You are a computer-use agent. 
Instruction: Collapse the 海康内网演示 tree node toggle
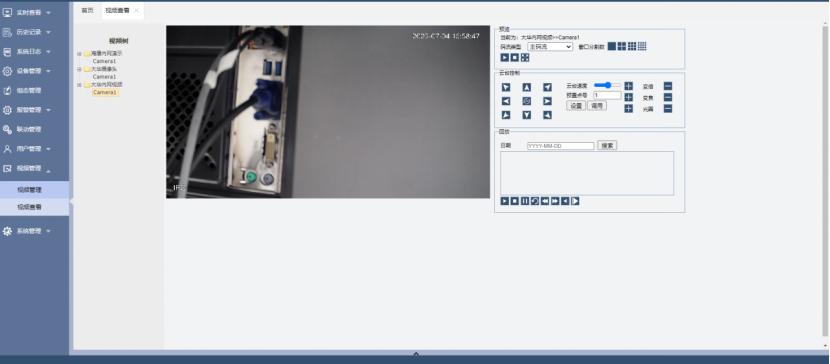pos(79,53)
